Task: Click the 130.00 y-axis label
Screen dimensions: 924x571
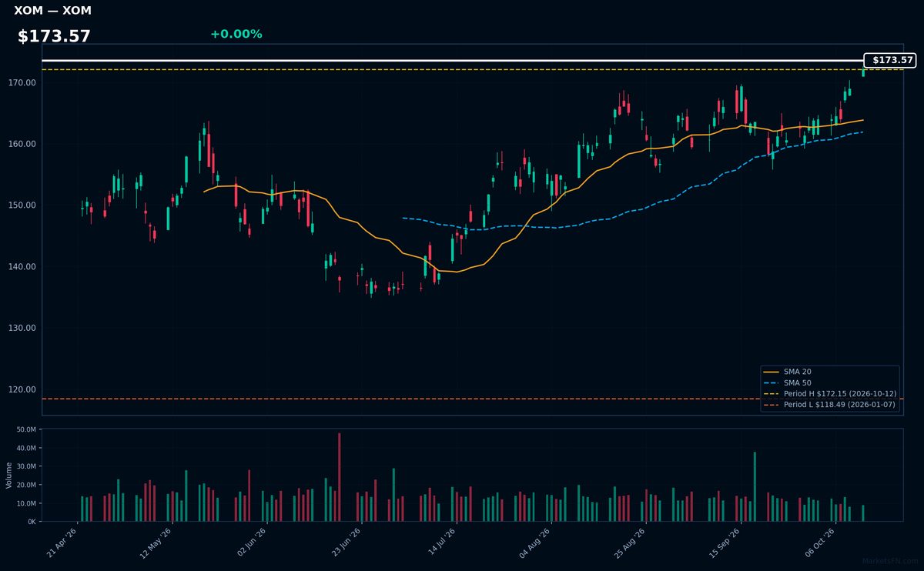Action: pos(24,328)
